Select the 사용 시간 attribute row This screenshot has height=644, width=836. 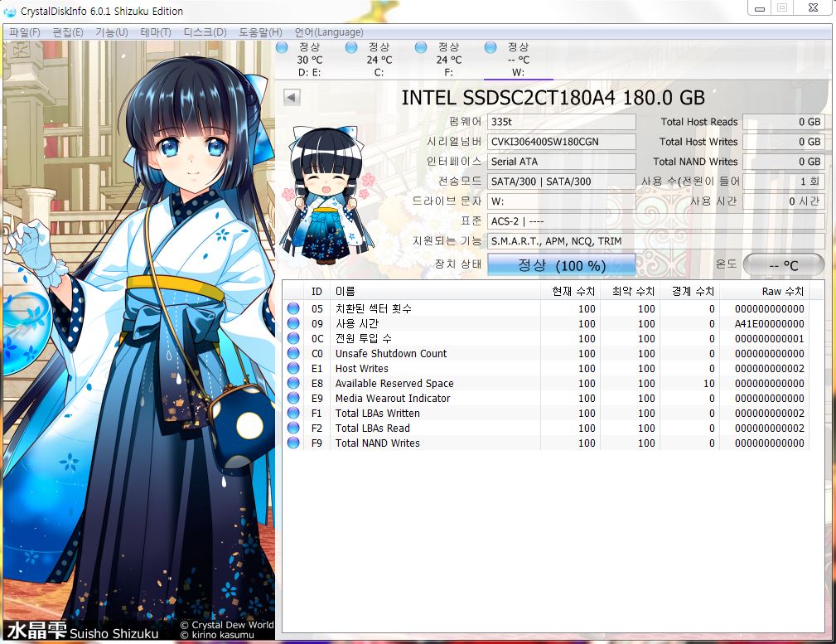point(546,323)
